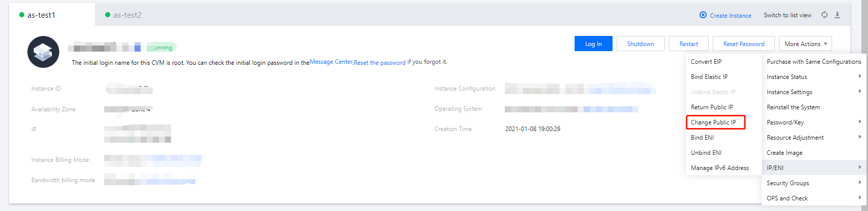The width and height of the screenshot is (868, 211).
Task: Expand the Instance Status submenu
Action: point(813,77)
